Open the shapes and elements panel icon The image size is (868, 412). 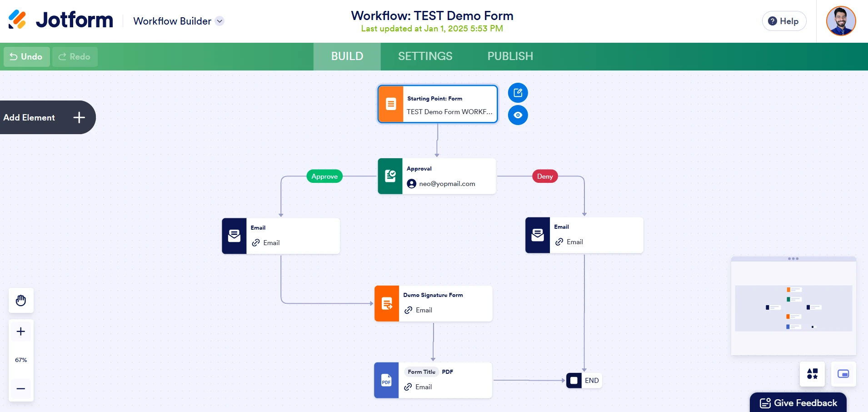point(812,374)
